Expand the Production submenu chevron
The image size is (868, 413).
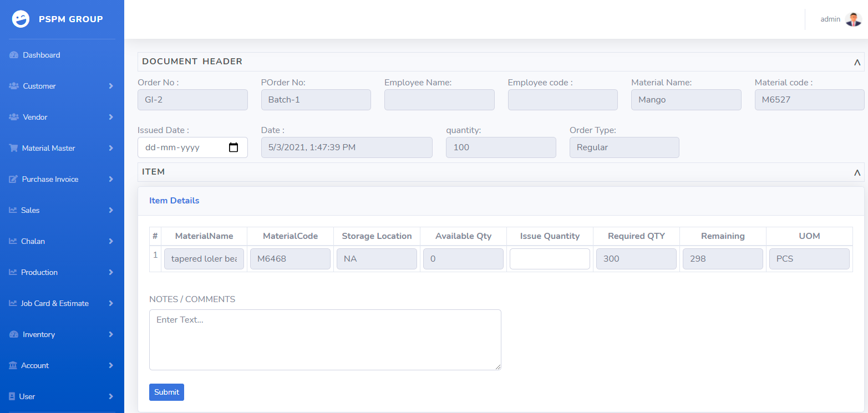[111, 273]
